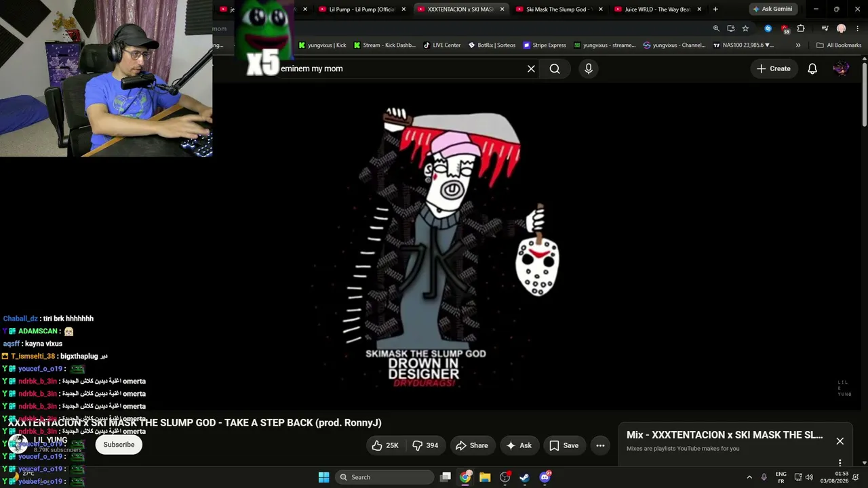The width and height of the screenshot is (868, 488).
Task: Click the red extension icon with badge 59
Action: pyautogui.click(x=785, y=28)
